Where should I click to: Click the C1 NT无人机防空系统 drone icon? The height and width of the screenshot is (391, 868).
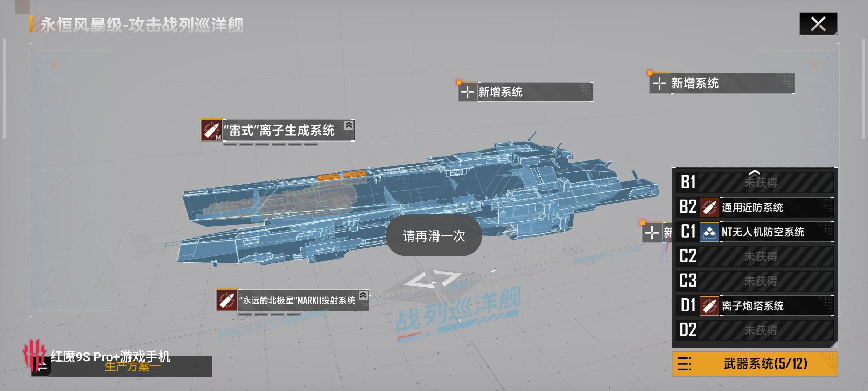[709, 232]
